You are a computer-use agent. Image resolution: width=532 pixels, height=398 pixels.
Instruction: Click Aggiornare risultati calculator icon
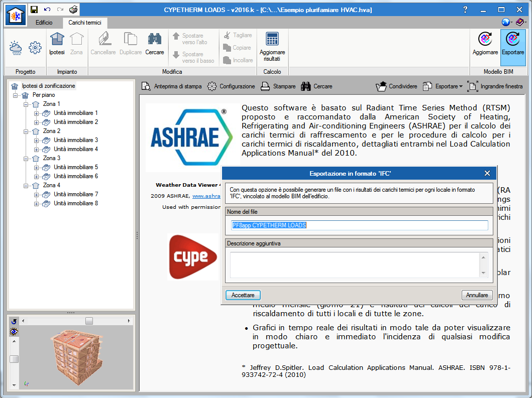(272, 47)
